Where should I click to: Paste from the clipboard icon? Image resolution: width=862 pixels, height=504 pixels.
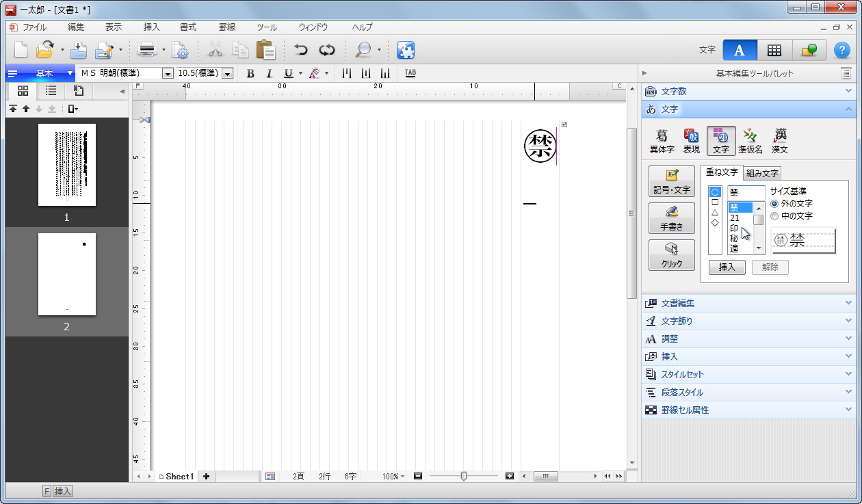pyautogui.click(x=265, y=50)
